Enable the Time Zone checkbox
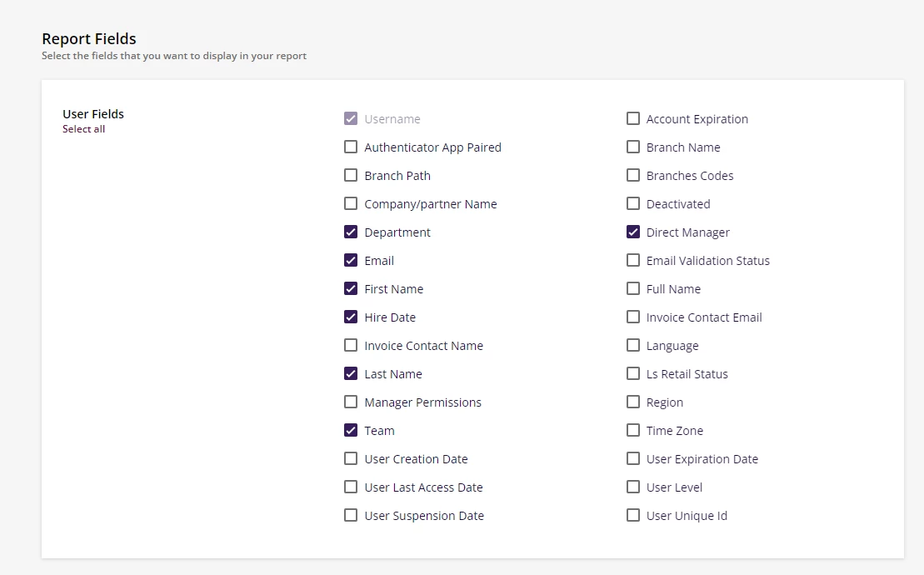This screenshot has width=924, height=575. (x=633, y=431)
